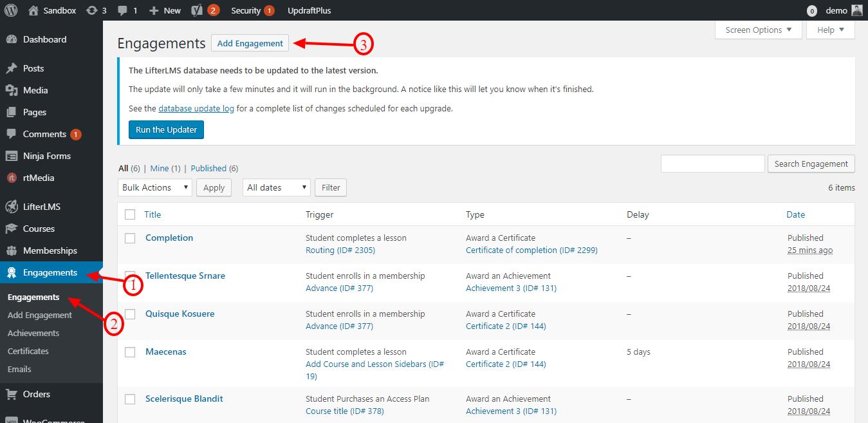The height and width of the screenshot is (423, 868).
Task: Click the Engagements award icon
Action: coord(12,272)
